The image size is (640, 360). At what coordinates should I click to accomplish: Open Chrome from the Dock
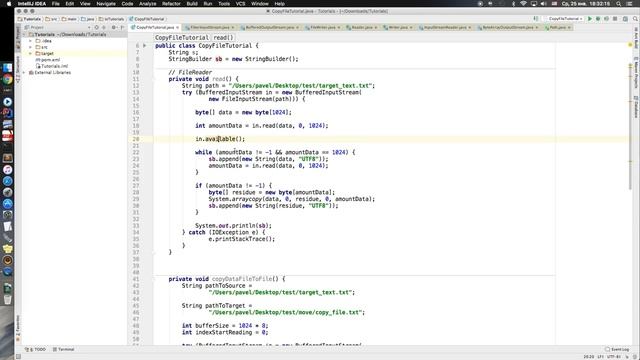click(7, 80)
